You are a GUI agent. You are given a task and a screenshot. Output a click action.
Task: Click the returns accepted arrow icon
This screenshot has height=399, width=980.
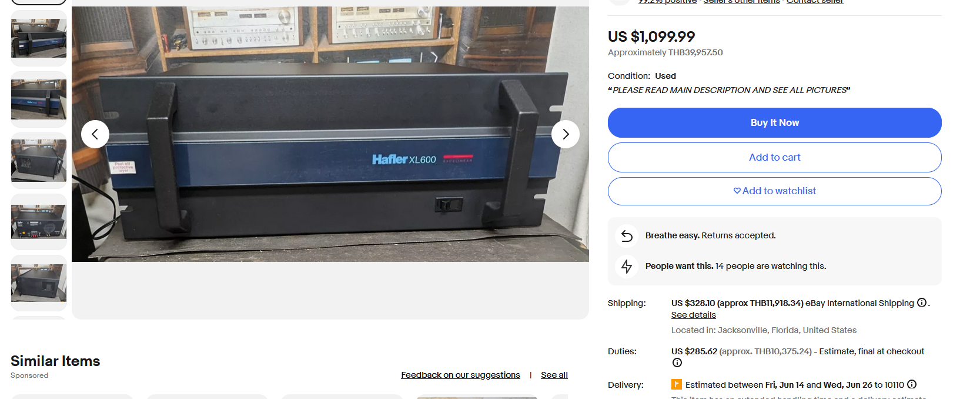point(627,236)
